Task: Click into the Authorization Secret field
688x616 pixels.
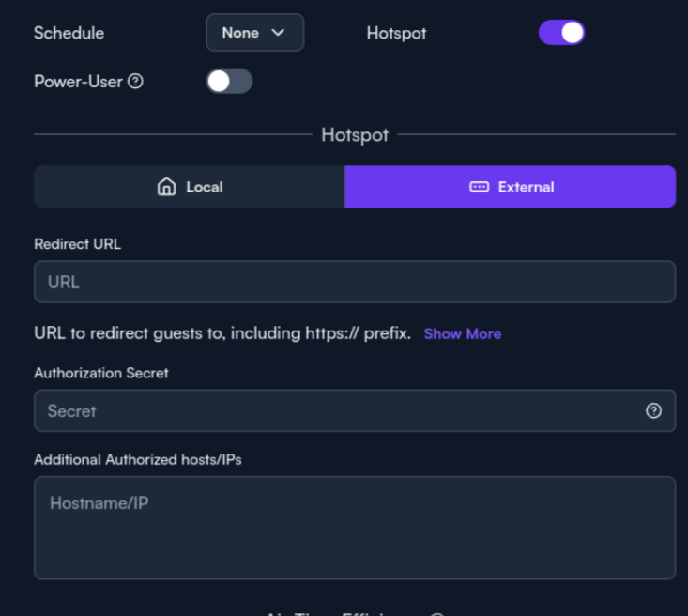Action: point(338,411)
